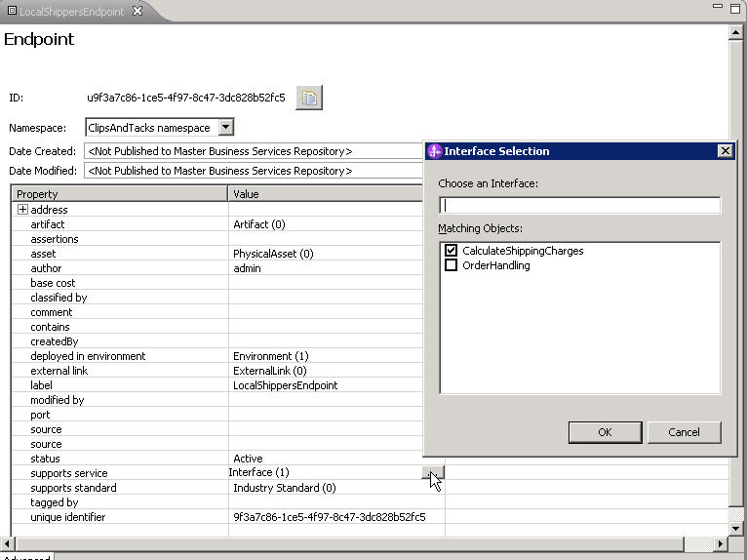Click the vertical scrollbar up arrow
Image resolution: width=747 pixels, height=560 pixels.
click(737, 32)
